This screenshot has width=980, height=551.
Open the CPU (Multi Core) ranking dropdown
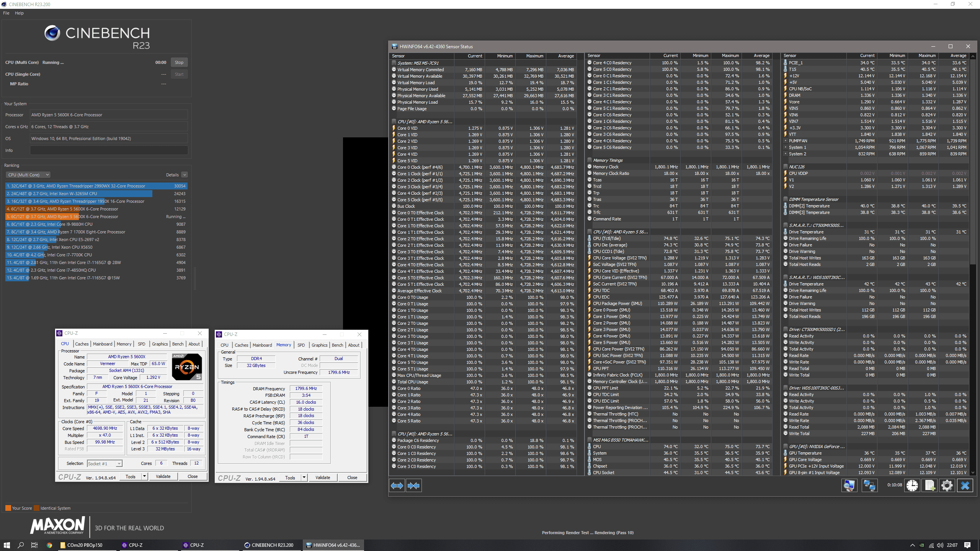point(28,175)
